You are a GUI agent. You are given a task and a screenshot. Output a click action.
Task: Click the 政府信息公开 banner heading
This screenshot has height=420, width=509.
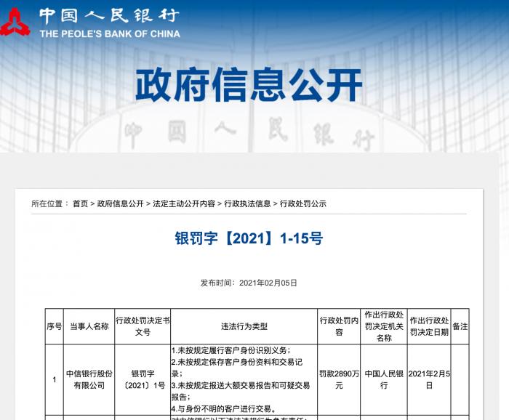coord(249,84)
